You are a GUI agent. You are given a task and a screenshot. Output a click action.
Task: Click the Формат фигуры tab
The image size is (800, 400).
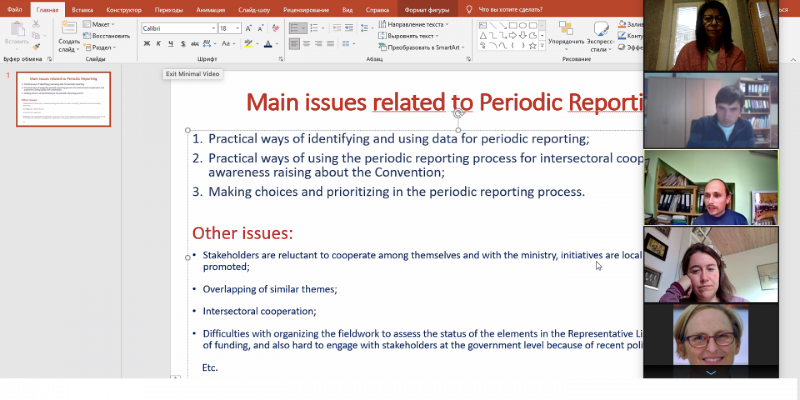click(427, 10)
